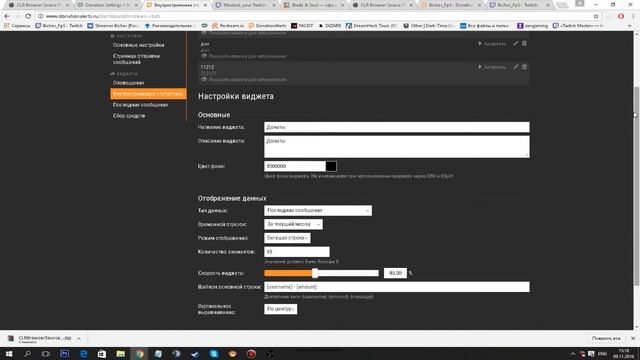
Task: Reload the DonationAlerts page
Action: click(x=28, y=16)
